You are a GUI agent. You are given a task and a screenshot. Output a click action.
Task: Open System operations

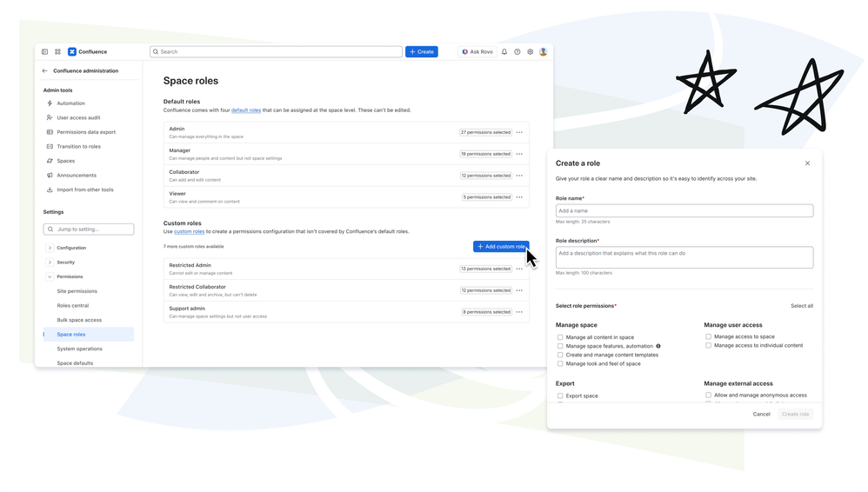click(x=80, y=349)
